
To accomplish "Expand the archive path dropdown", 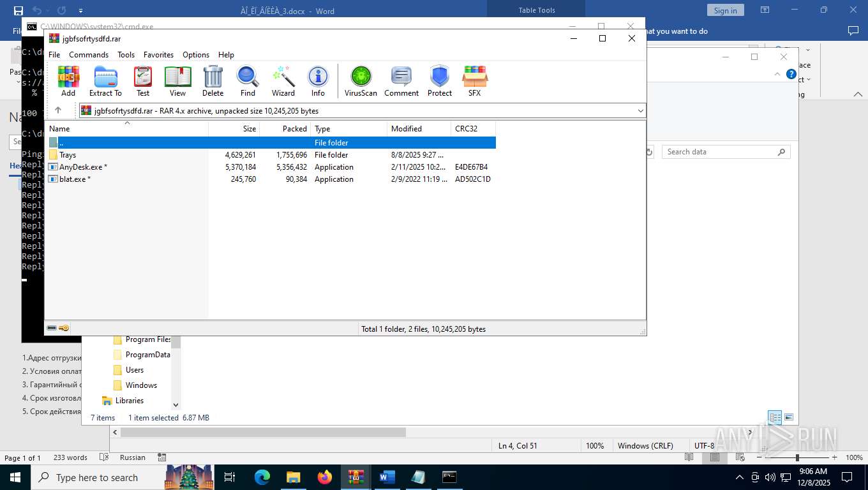I will (640, 111).
